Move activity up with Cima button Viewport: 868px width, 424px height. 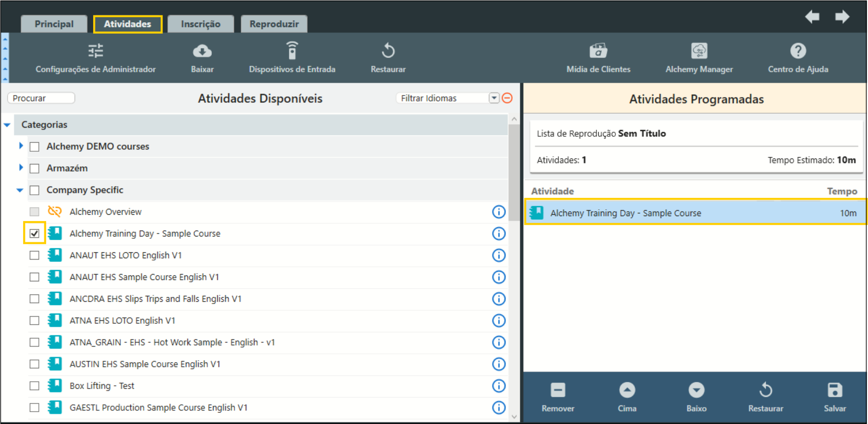(x=627, y=390)
